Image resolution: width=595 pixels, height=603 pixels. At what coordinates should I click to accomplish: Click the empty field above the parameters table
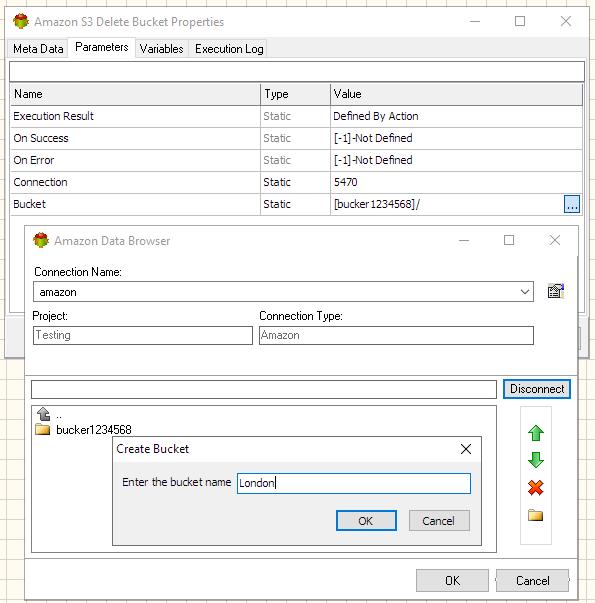[x=297, y=71]
